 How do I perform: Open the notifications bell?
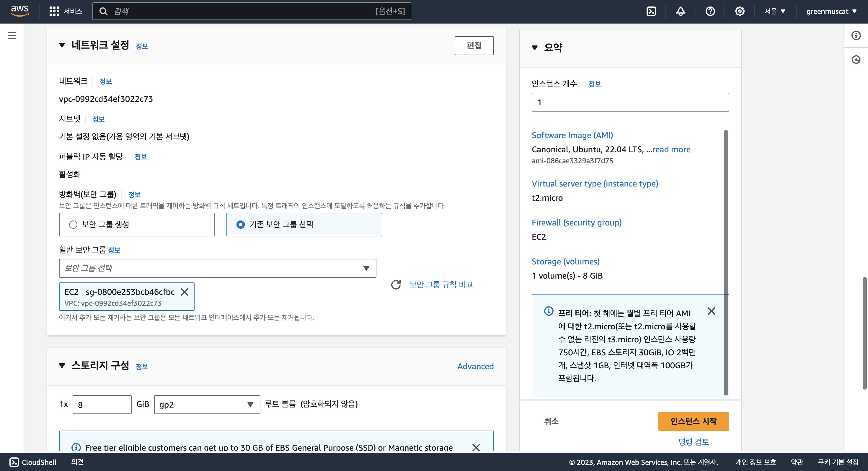680,12
